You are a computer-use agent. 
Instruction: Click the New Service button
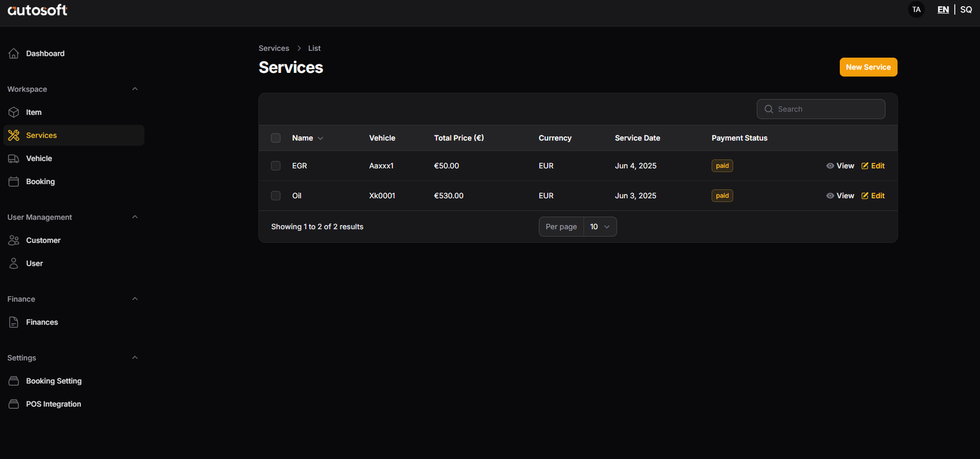click(868, 67)
